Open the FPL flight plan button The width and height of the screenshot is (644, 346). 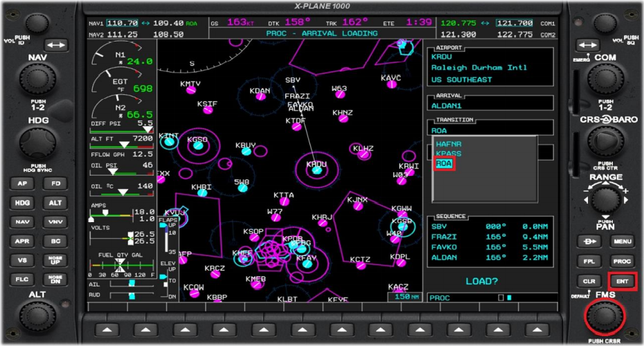pyautogui.click(x=589, y=261)
